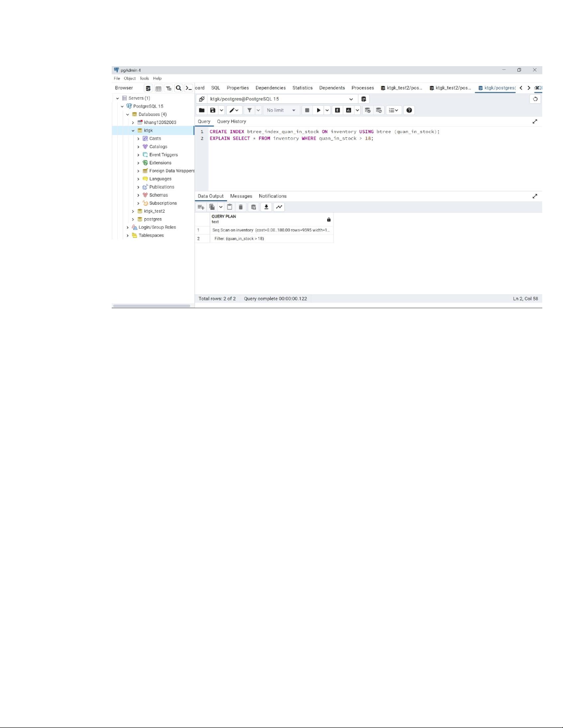Image resolution: width=563 pixels, height=728 pixels.
Task: Switch to the Messages tab
Action: pos(241,196)
